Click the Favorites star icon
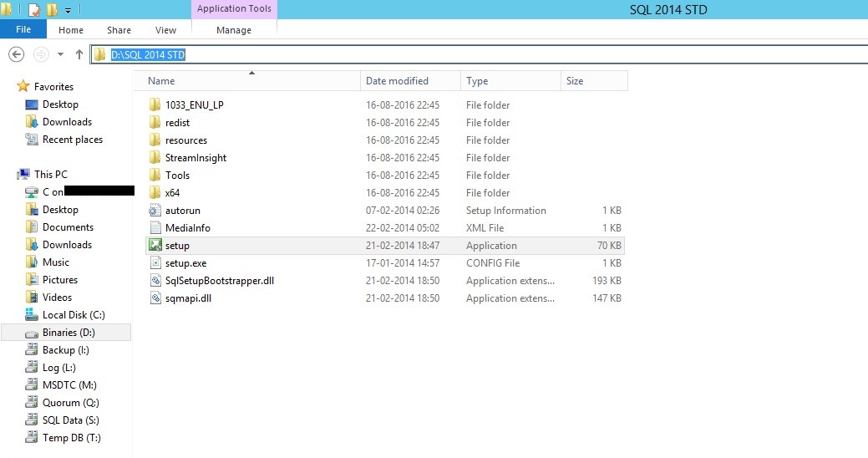Viewport: 868px width, 458px height. pos(23,86)
